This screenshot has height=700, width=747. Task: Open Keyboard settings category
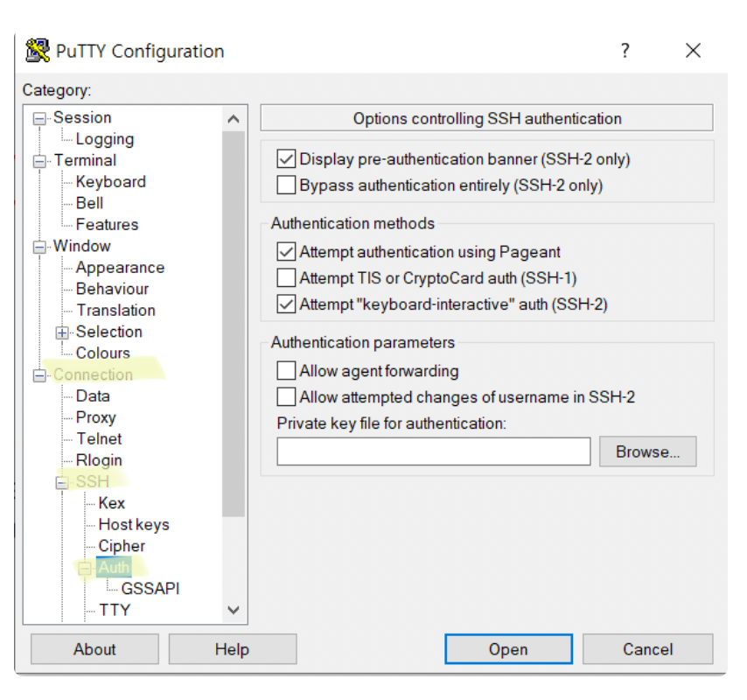pos(110,181)
